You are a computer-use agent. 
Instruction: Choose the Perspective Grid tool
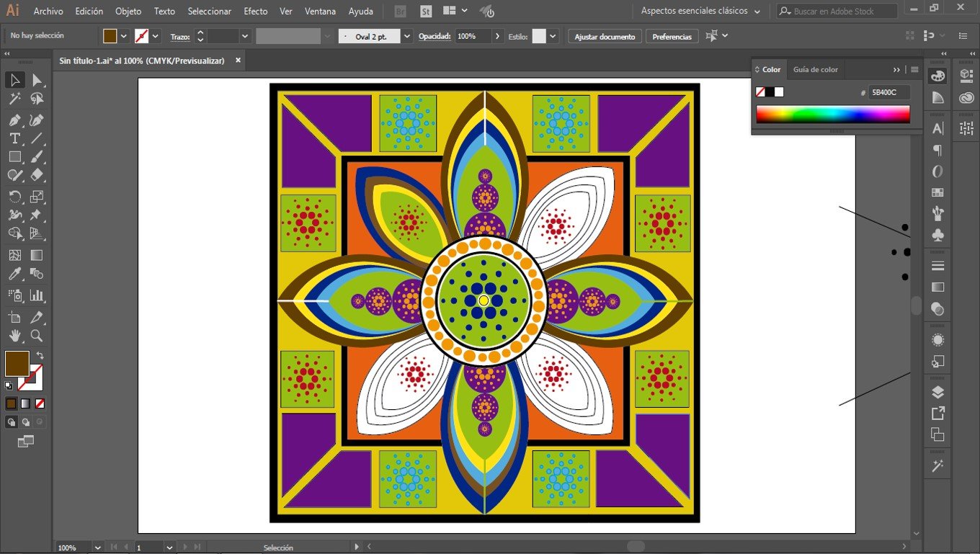coord(37,233)
